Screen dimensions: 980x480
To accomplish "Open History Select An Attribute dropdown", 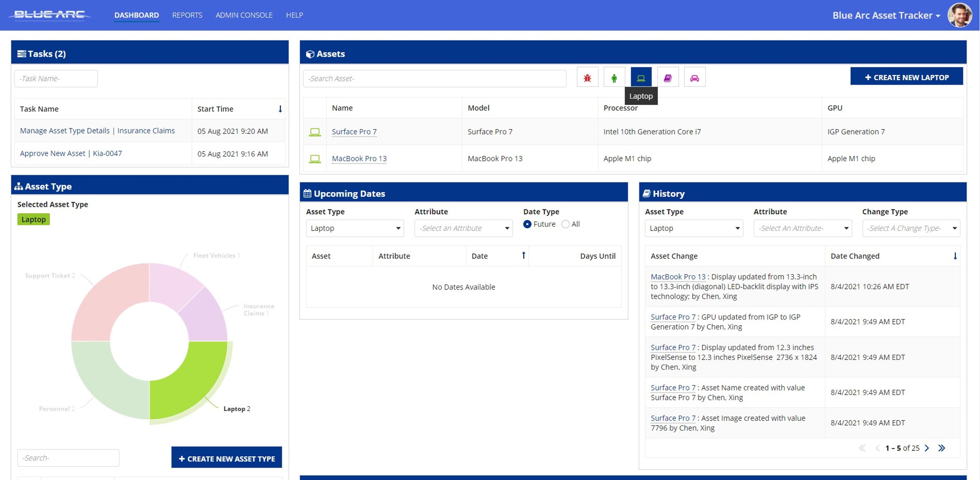I will [x=803, y=228].
